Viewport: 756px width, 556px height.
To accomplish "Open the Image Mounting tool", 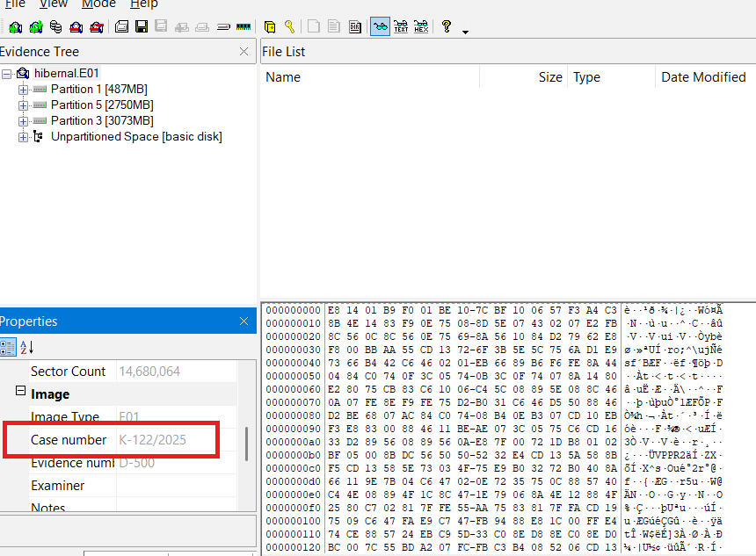I will (56, 27).
